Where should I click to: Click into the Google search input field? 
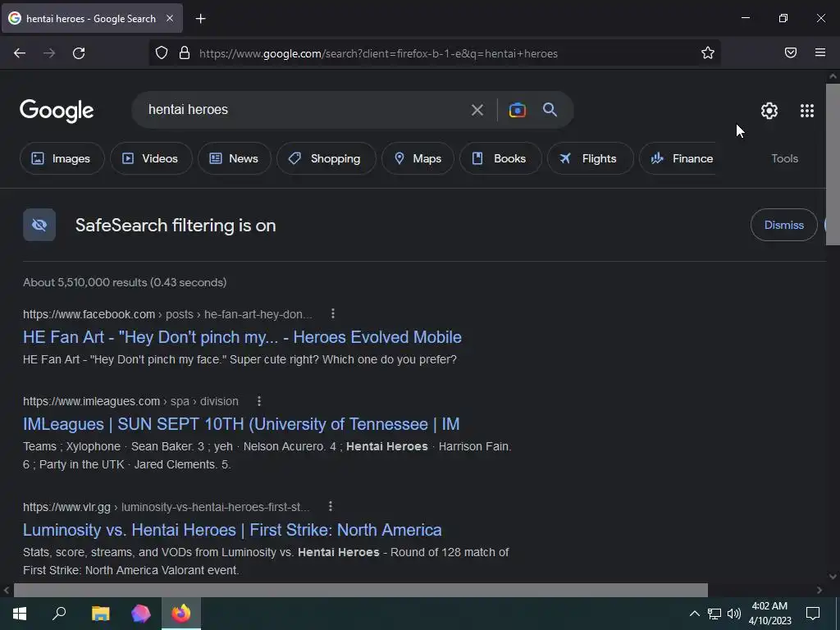(305, 110)
